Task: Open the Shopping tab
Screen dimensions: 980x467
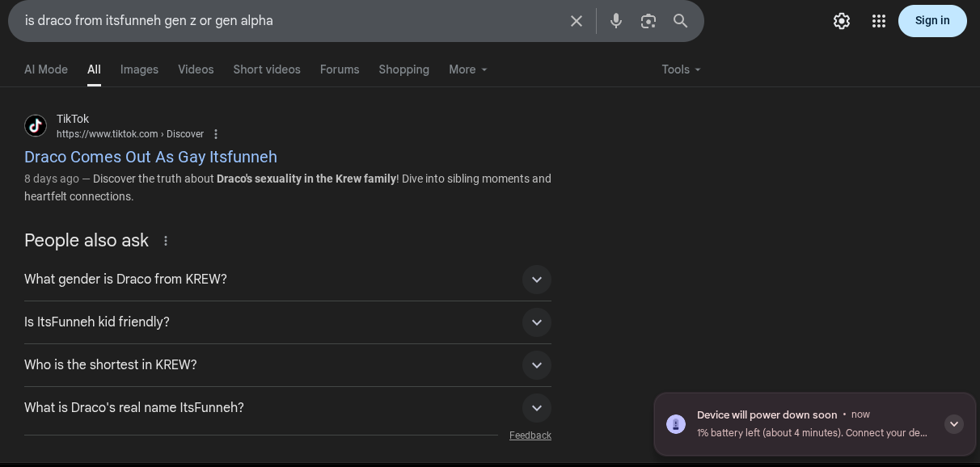Action: point(403,69)
